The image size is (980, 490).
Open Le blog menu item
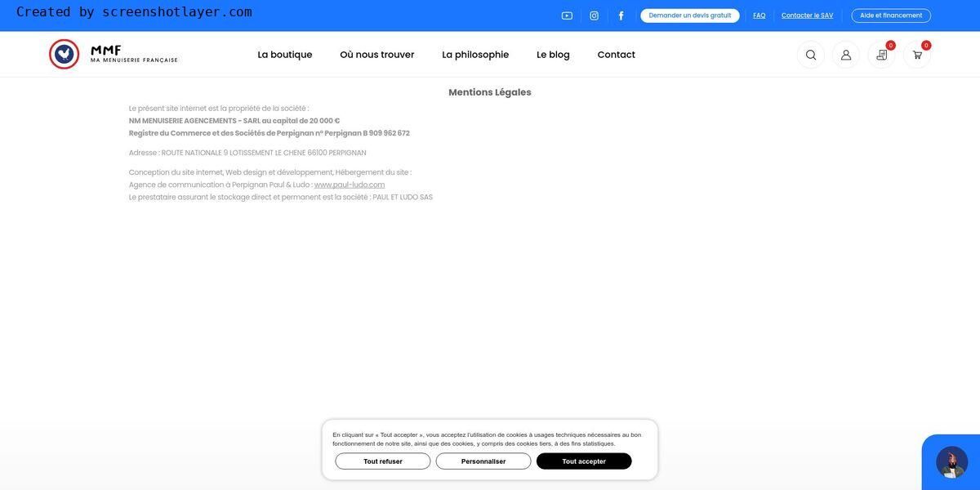553,55
